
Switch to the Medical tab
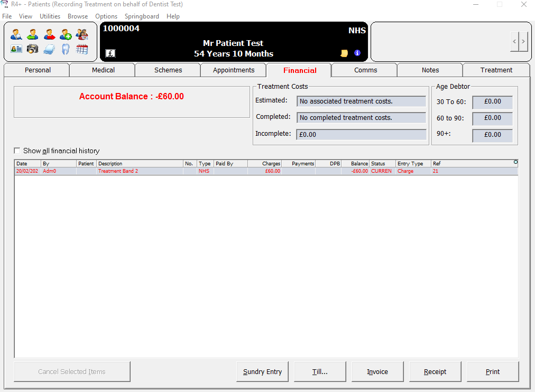[103, 70]
